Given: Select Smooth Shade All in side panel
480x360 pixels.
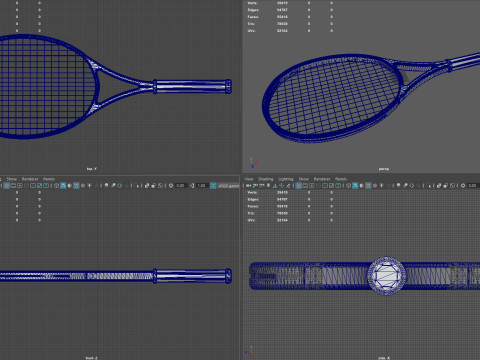Looking at the screenshot, I should 355,186.
